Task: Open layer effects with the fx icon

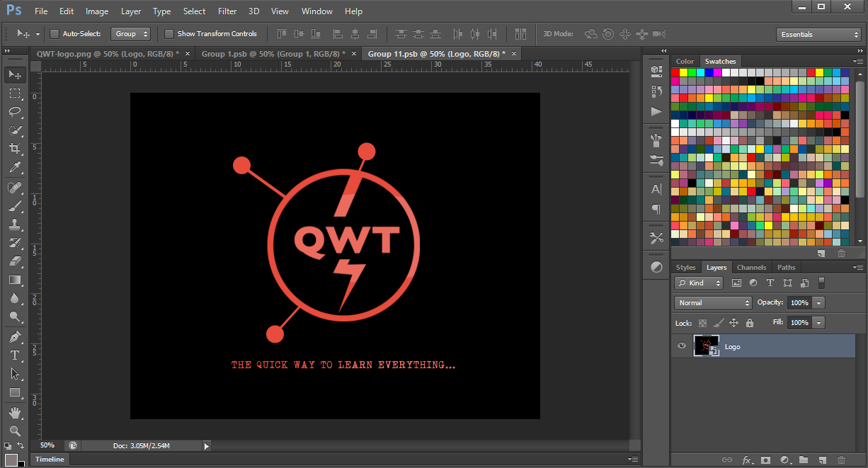Action: click(x=747, y=460)
